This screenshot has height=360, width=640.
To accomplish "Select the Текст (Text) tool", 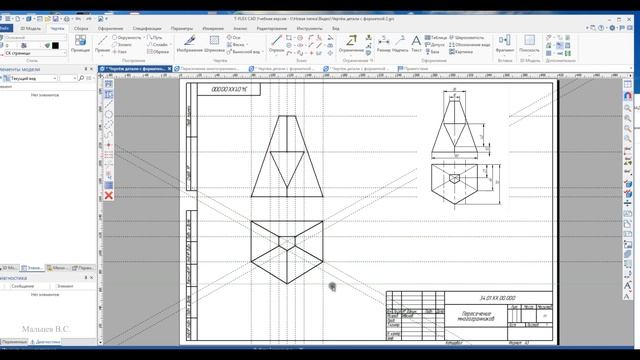I will tap(416, 44).
